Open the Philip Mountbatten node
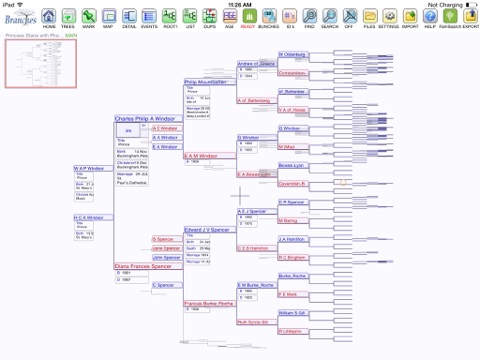Viewport: 480px width, 360px height. click(x=210, y=82)
